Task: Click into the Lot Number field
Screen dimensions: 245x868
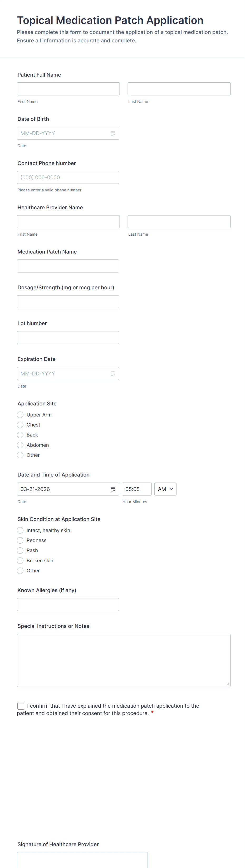Action: (68, 338)
